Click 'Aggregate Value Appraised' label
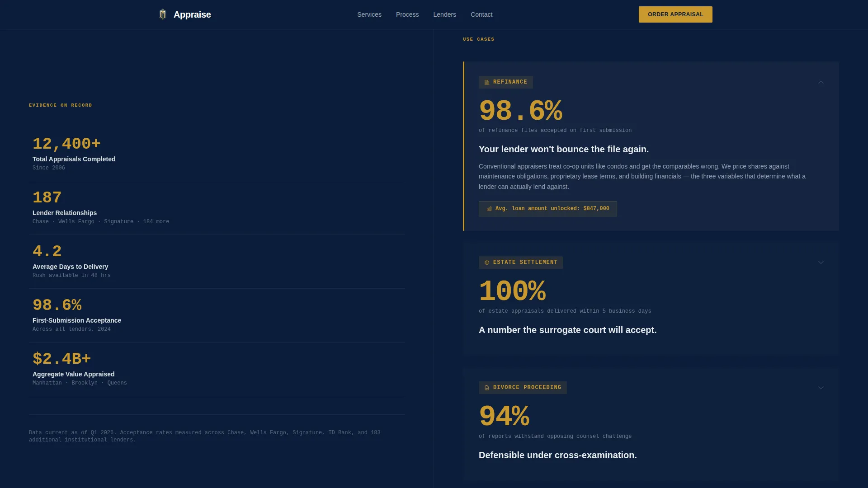The width and height of the screenshot is (868, 488). (74, 374)
